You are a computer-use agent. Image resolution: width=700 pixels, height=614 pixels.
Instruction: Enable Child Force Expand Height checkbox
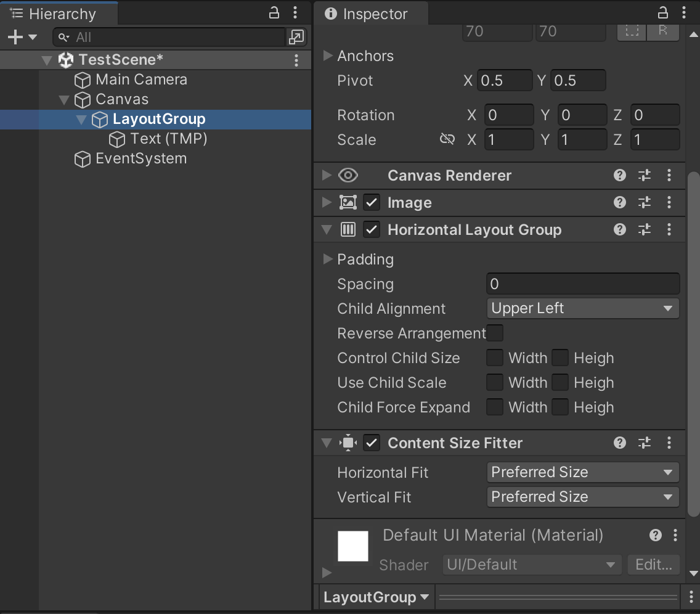click(x=560, y=407)
